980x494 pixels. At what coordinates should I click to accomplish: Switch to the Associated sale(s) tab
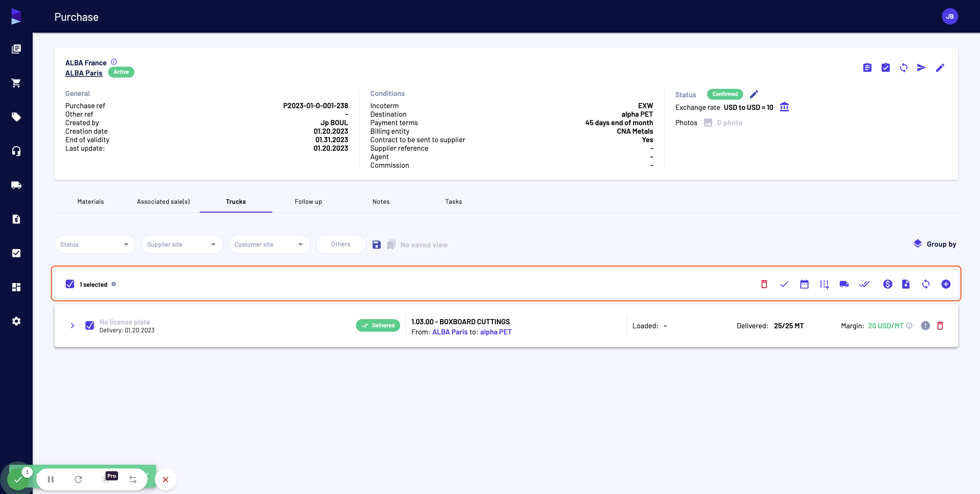pyautogui.click(x=163, y=201)
